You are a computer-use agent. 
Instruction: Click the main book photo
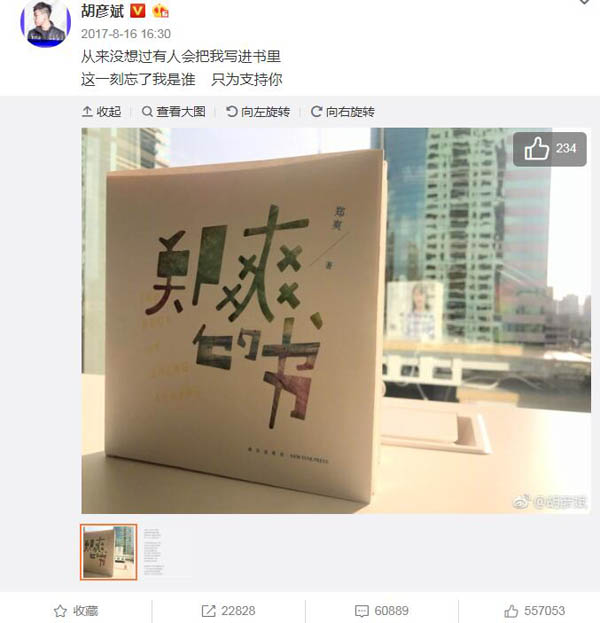(x=336, y=321)
